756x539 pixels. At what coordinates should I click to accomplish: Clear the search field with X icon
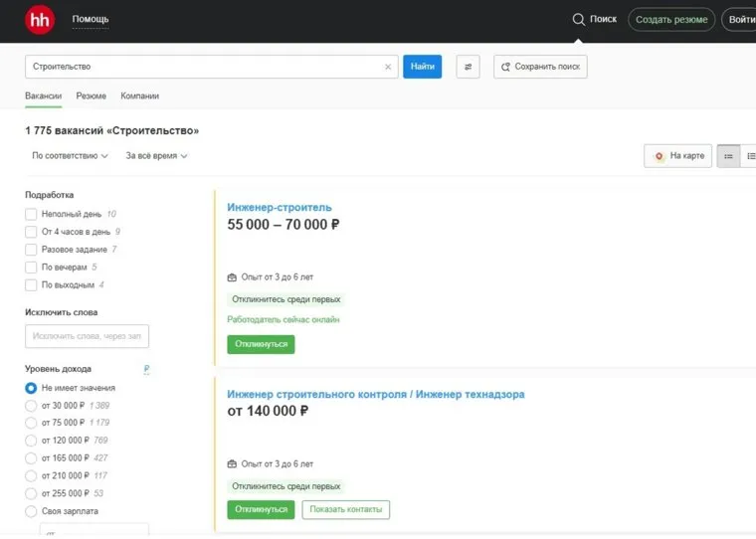tap(388, 67)
